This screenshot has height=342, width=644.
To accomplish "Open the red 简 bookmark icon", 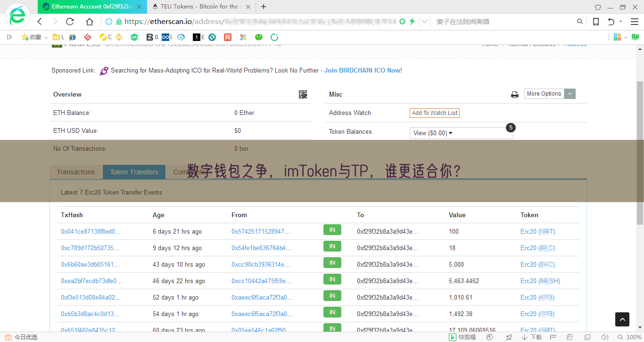I will (228, 37).
